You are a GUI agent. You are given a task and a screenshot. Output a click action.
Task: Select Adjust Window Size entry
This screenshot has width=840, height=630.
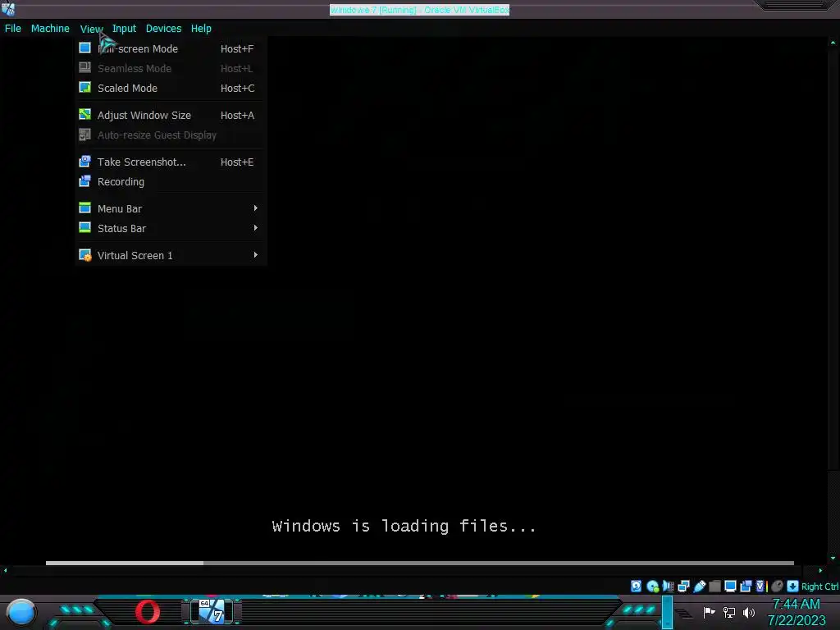tap(170, 115)
